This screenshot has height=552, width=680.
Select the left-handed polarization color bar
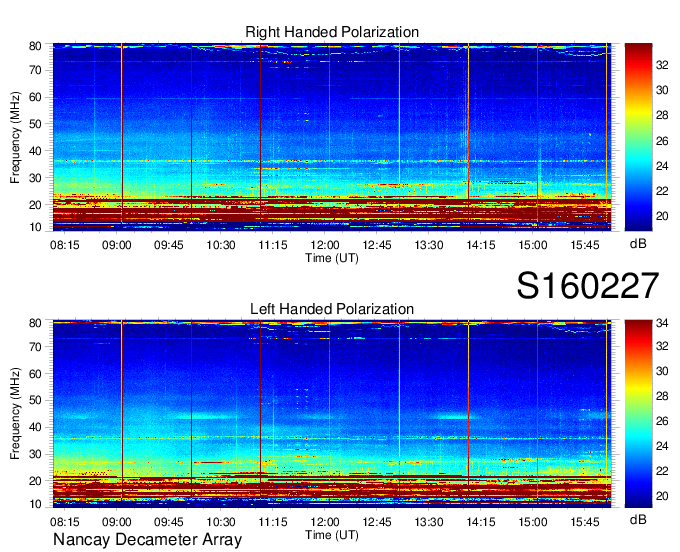[x=638, y=414]
